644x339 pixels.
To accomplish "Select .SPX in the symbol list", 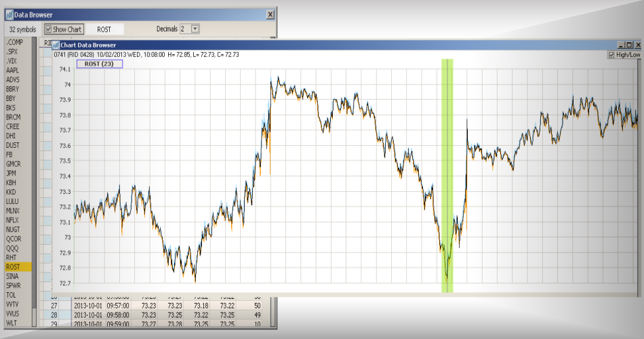I will [12, 52].
